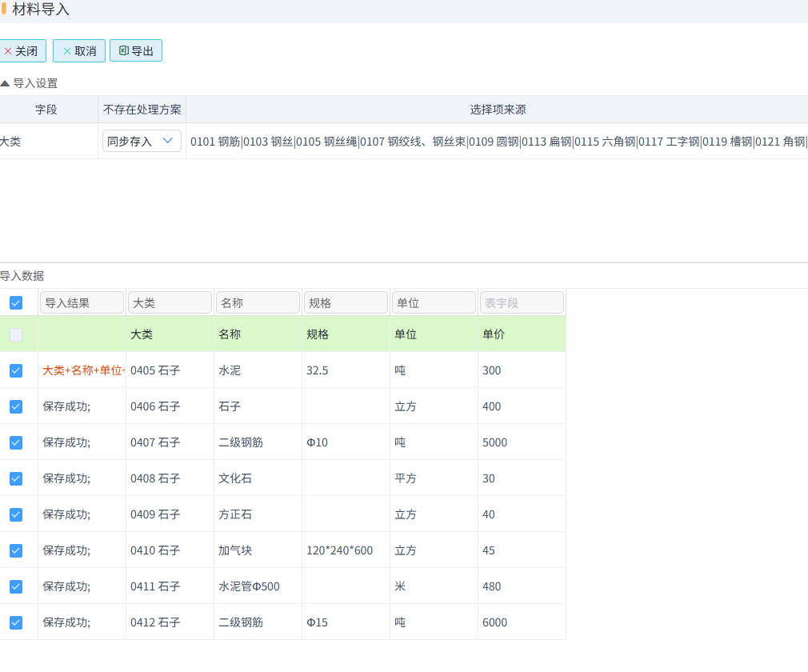Uncheck the 0411 石子 row checkbox
This screenshot has height=672, width=808.
pos(16,587)
